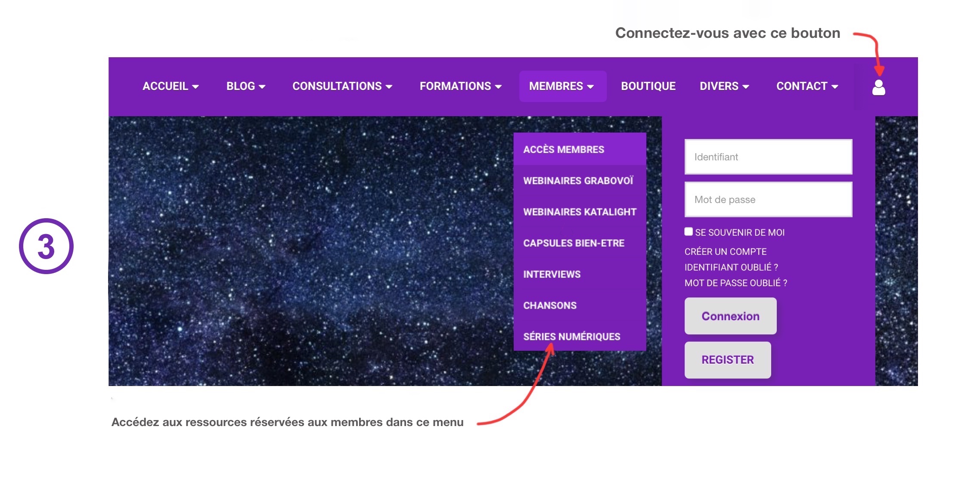Expand the DIVERS menu
Image resolution: width=980 pixels, height=482 pixels.
(x=724, y=86)
